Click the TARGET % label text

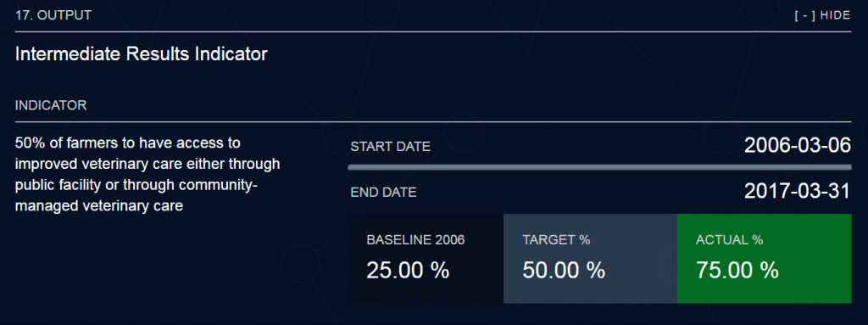pos(556,240)
